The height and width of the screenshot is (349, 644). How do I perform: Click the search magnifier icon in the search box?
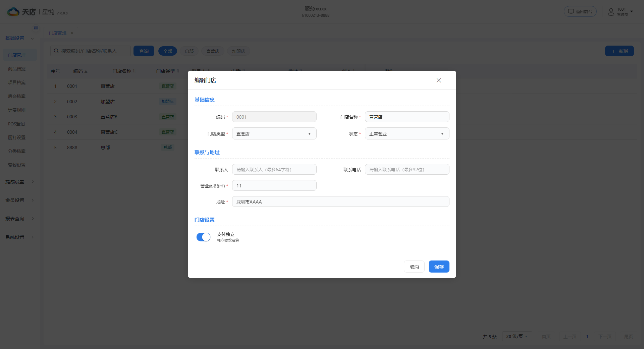56,51
